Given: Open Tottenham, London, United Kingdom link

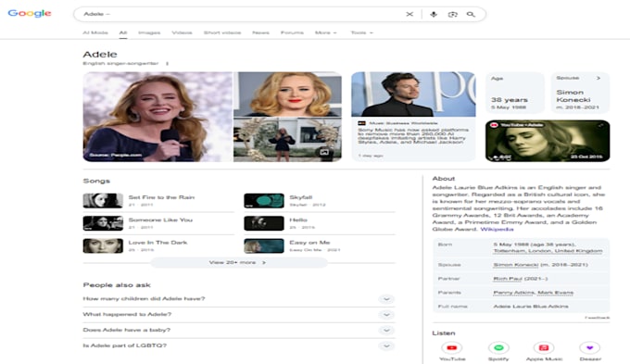Looking at the screenshot, I should point(548,251).
